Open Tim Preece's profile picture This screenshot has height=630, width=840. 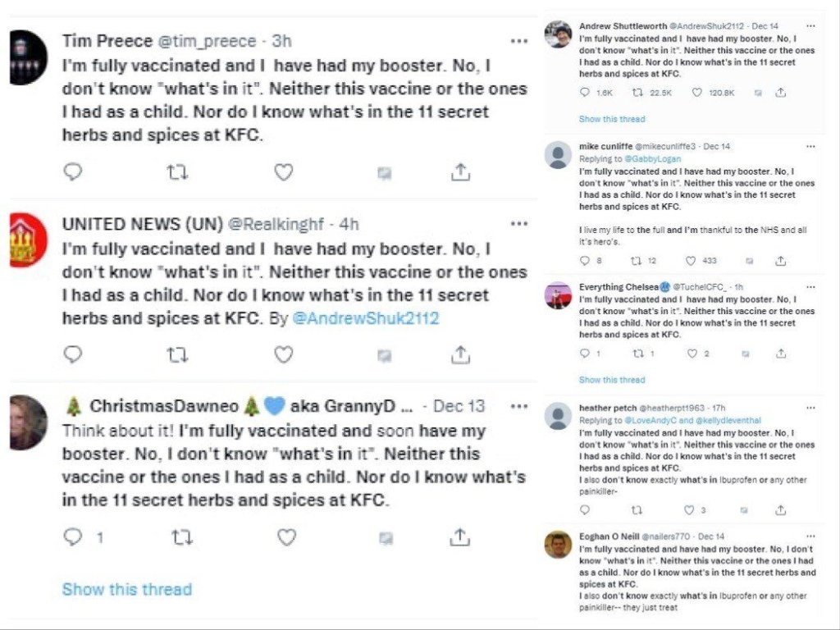(28, 57)
